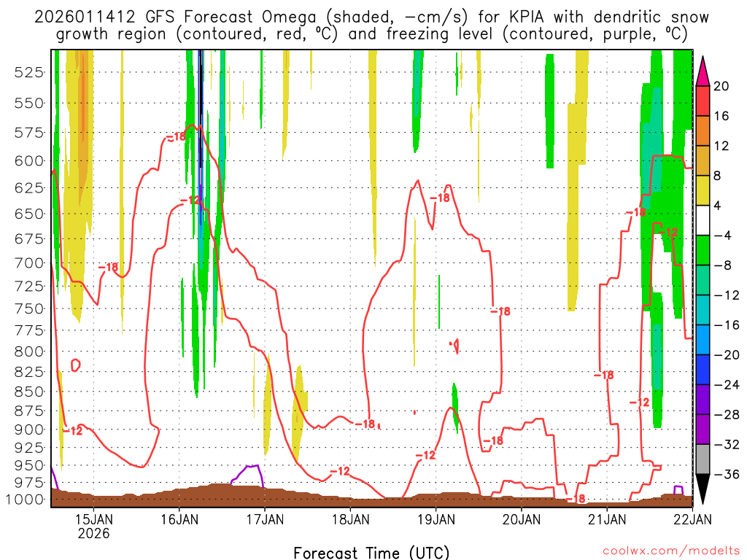Click the blue -20 to -24 colorbar swatch
Viewport: 747px width, 560px height.
coord(703,370)
